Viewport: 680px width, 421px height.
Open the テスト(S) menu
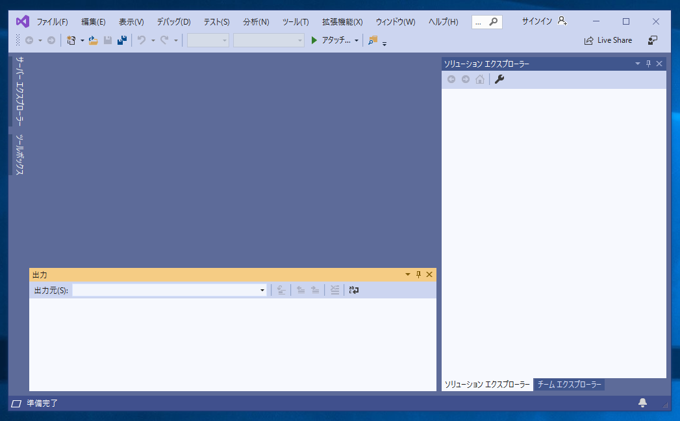click(216, 22)
